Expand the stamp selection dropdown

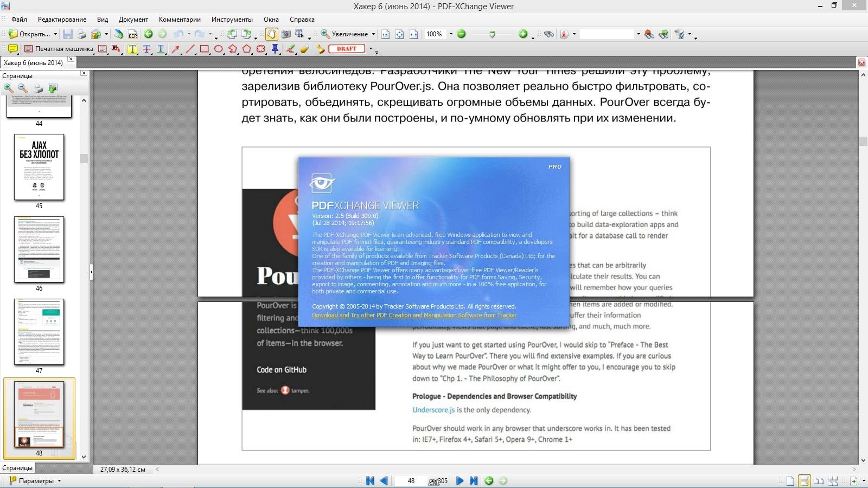[x=371, y=49]
